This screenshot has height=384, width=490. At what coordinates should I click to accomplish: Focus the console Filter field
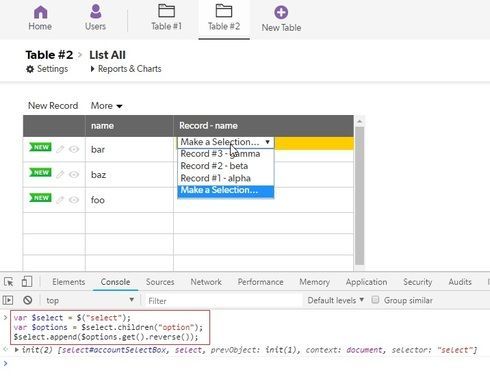pos(223,301)
